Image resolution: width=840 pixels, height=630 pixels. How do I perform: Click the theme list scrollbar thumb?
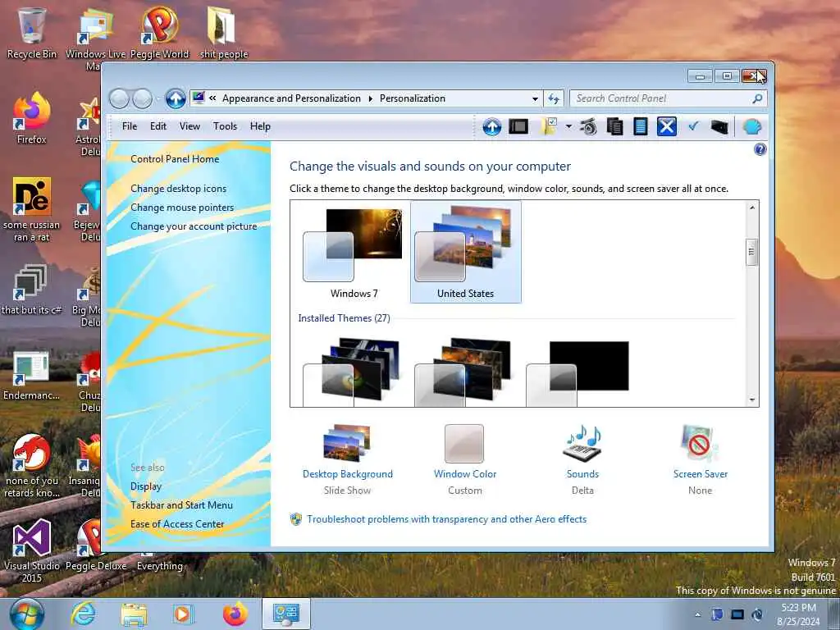point(752,253)
